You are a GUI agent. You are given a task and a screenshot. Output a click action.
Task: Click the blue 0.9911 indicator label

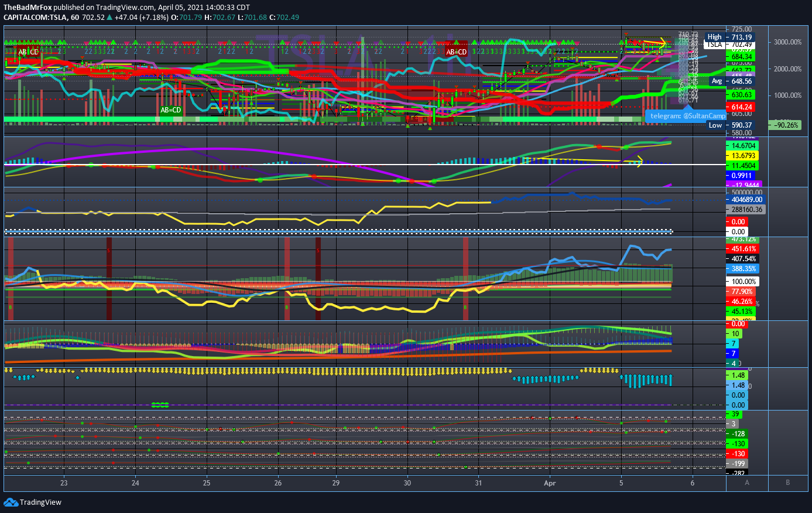click(x=742, y=176)
